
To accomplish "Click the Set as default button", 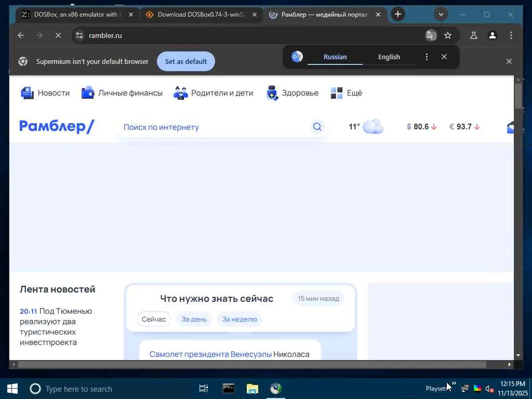I will (x=186, y=61).
